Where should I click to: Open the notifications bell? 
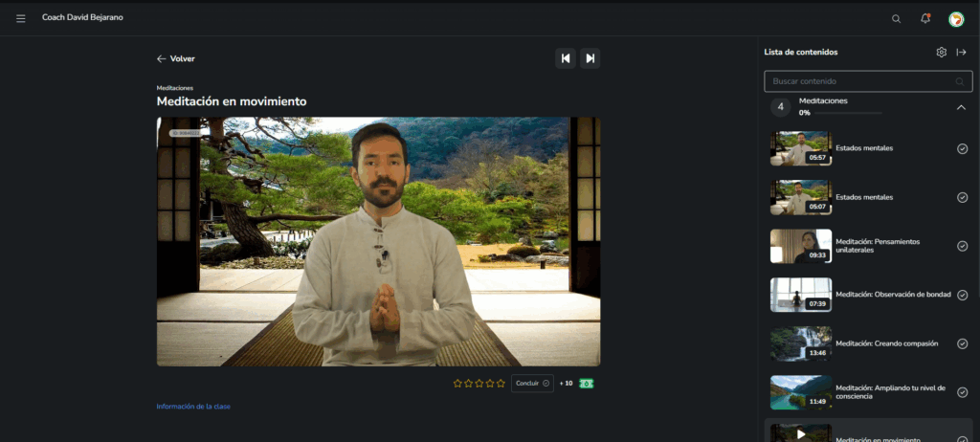coord(925,18)
